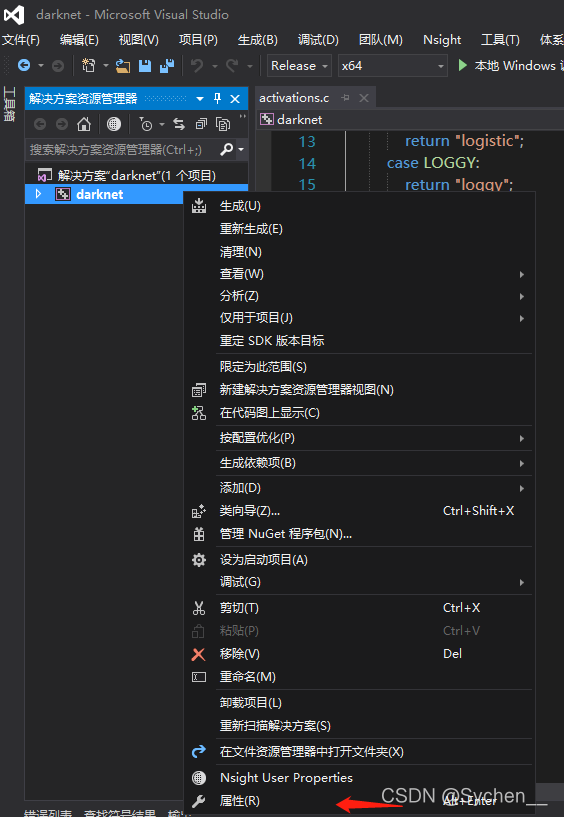
Task: Click the search magnifier icon in Solution Explorer
Action: click(227, 150)
